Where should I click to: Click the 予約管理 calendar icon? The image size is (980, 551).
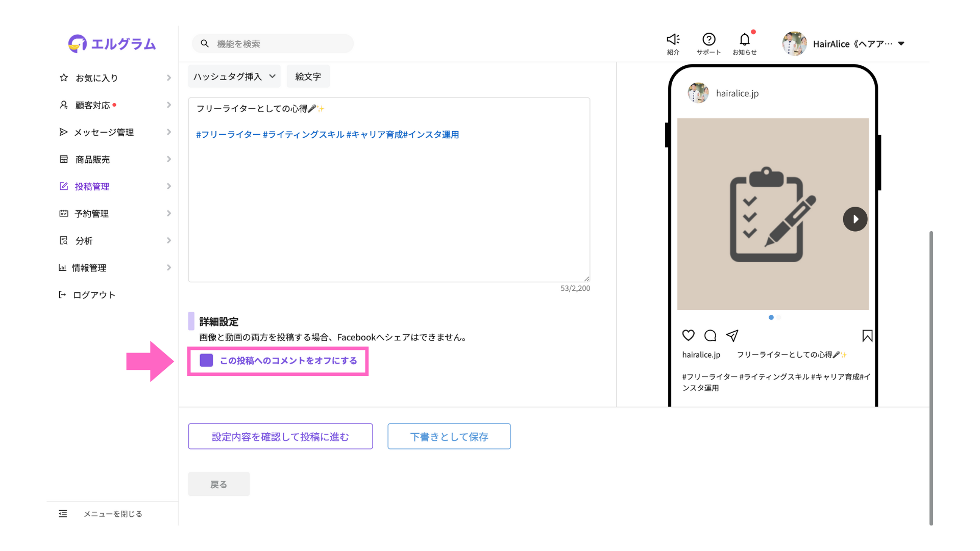pos(64,213)
